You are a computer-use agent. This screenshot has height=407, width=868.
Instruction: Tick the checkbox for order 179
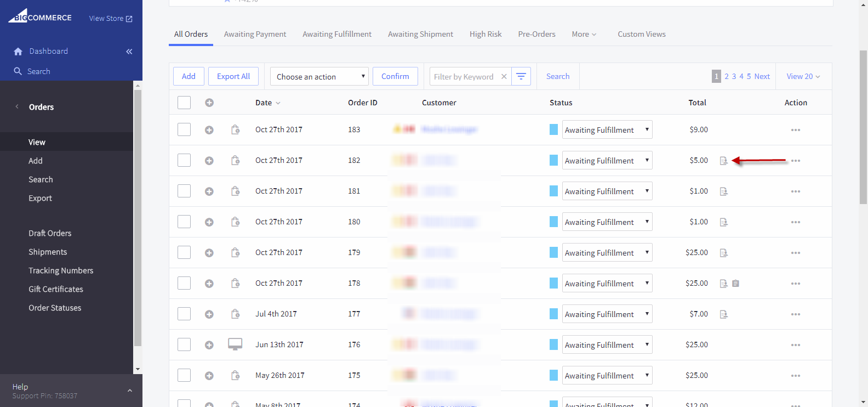tap(184, 252)
